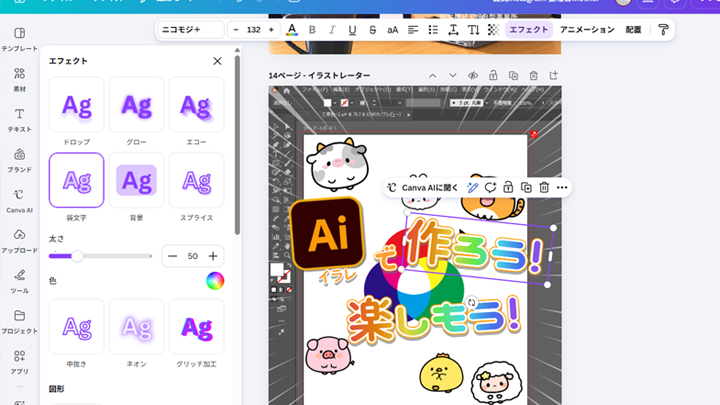
Task: Add a comment to selected text
Action: tap(490, 187)
